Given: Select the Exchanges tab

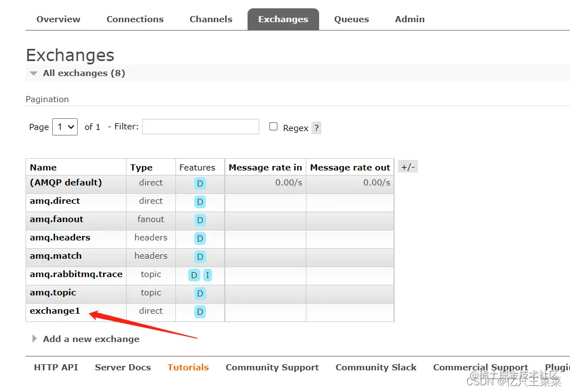Looking at the screenshot, I should [x=283, y=19].
